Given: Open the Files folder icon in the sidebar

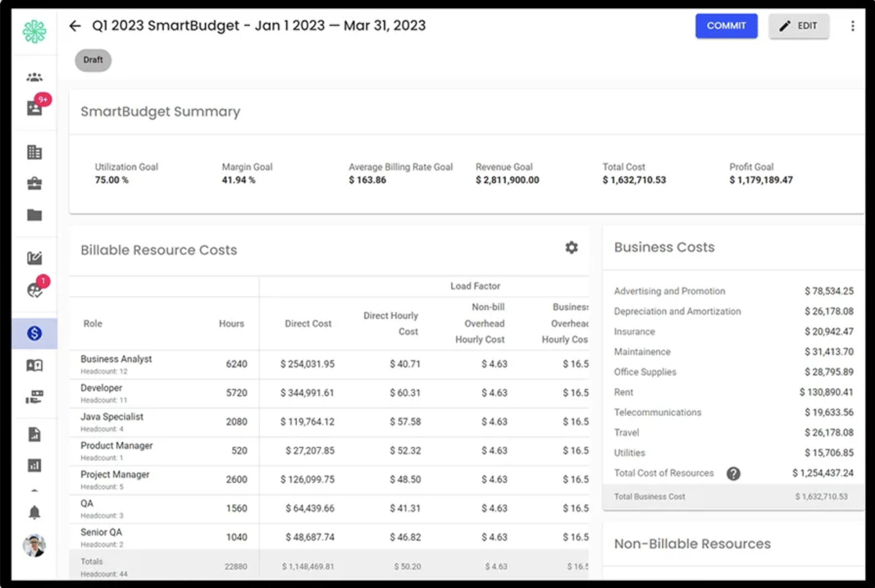Looking at the screenshot, I should click(34, 216).
